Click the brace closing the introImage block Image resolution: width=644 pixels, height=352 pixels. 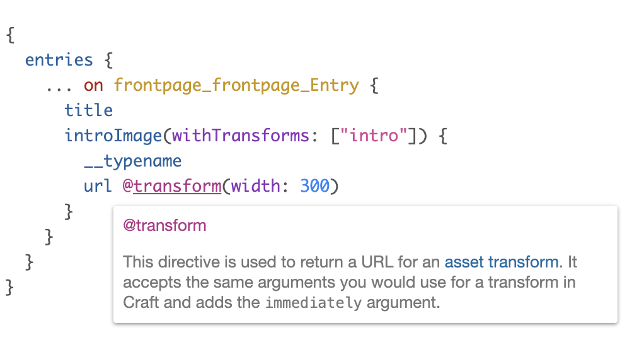[x=69, y=211]
